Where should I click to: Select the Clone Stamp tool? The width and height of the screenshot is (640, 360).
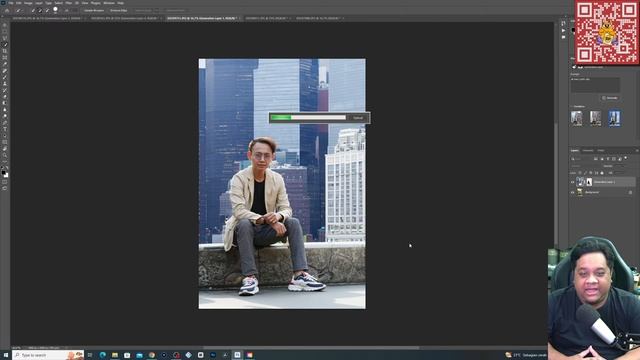[5, 84]
